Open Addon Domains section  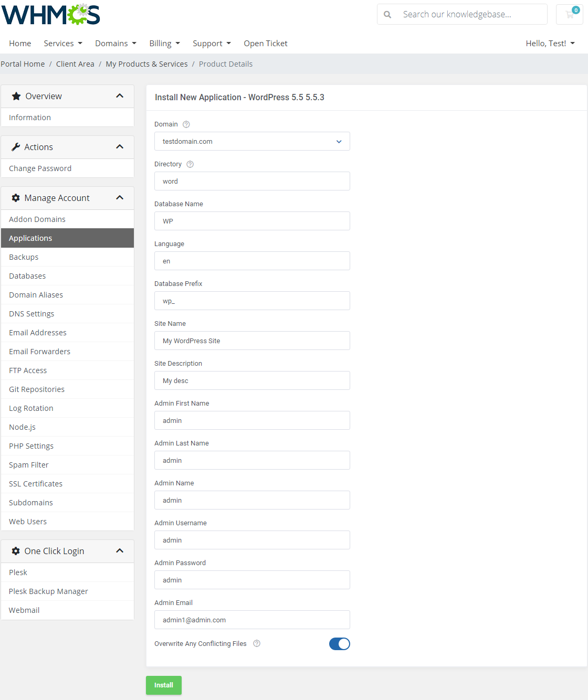[x=67, y=219]
